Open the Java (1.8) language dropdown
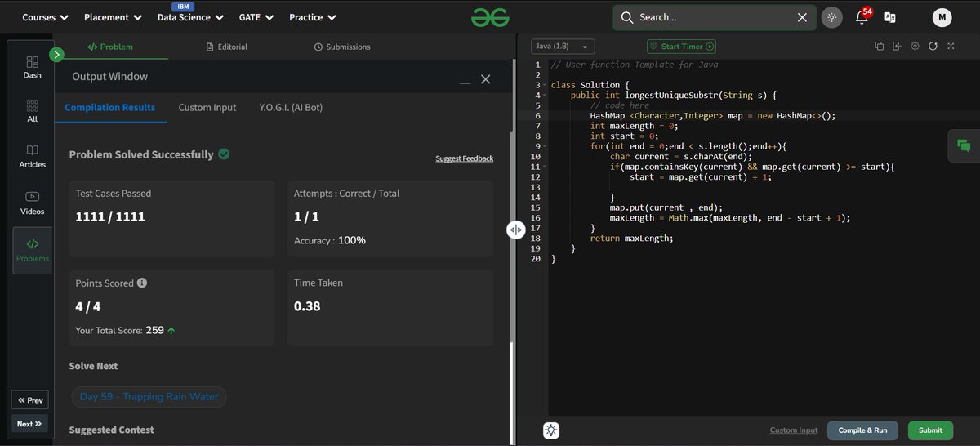The height and width of the screenshot is (446, 980). [x=563, y=47]
